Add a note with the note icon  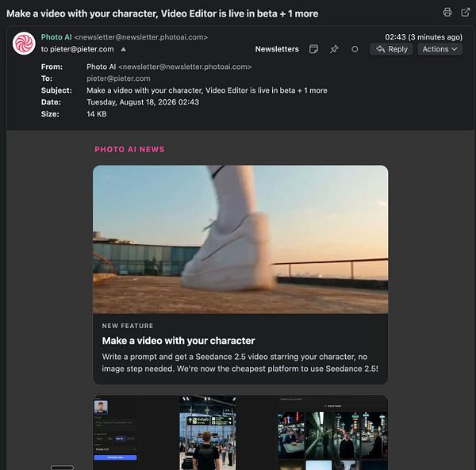(x=313, y=49)
